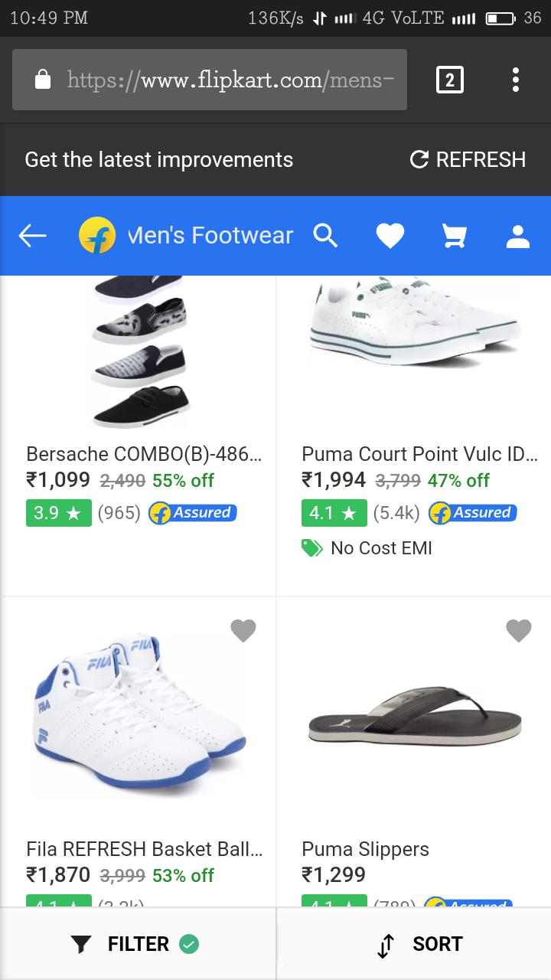Wishlist the Fila REFRESH basketball shoes heart
The width and height of the screenshot is (551, 980).
(x=243, y=631)
